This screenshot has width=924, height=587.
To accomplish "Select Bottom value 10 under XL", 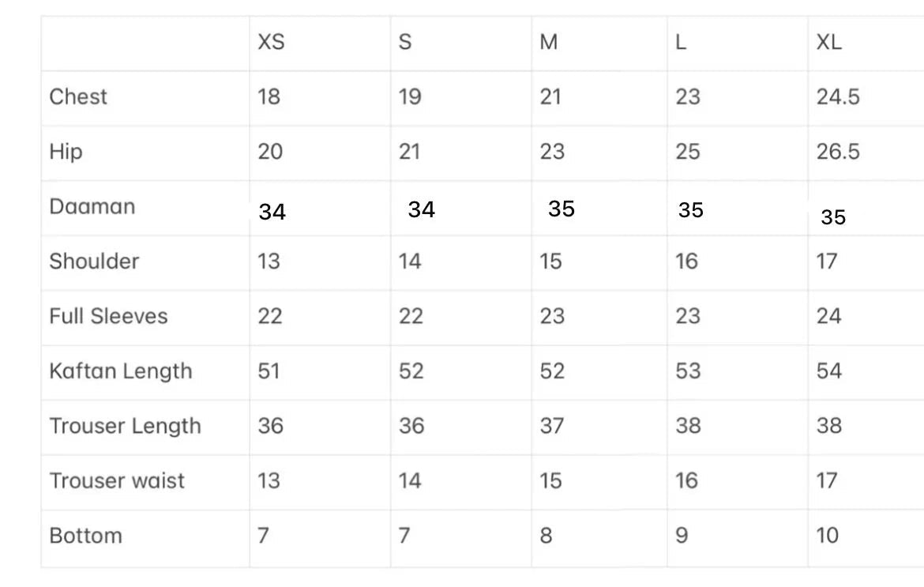I will (x=827, y=535).
